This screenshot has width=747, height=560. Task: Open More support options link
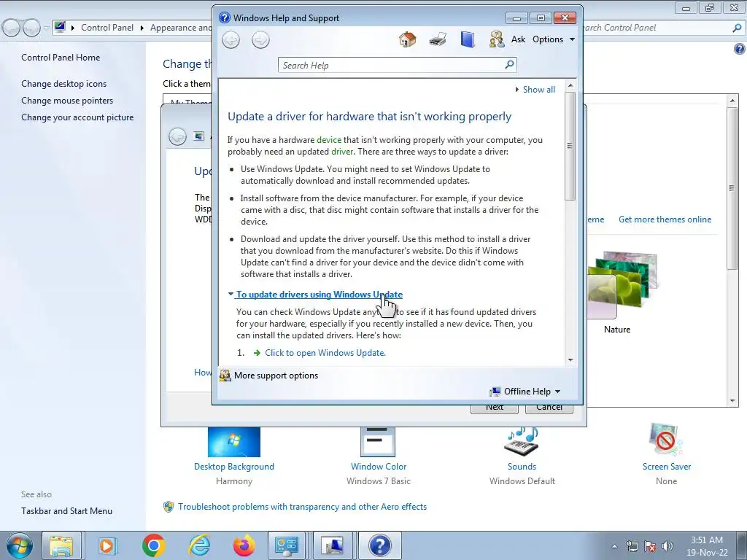276,376
